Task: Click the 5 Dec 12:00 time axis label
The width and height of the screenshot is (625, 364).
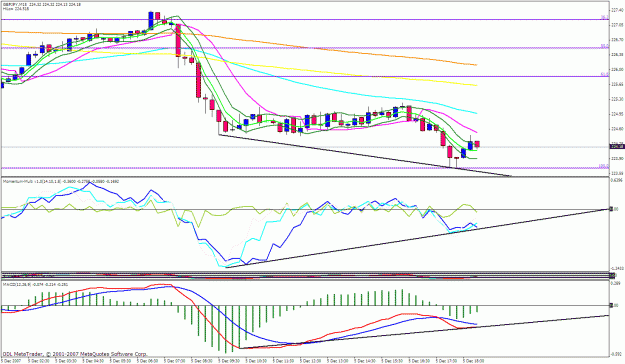Action: [x=311, y=360]
